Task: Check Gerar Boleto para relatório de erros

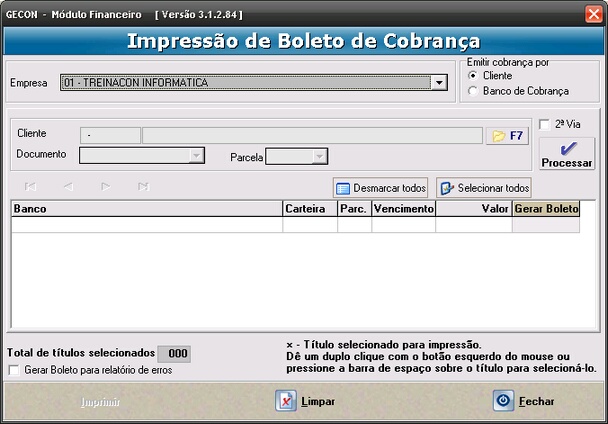Action: pos(14,370)
